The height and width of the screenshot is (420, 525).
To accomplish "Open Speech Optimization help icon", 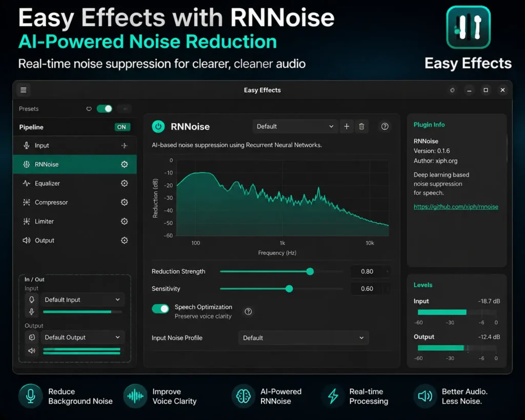I will (248, 311).
